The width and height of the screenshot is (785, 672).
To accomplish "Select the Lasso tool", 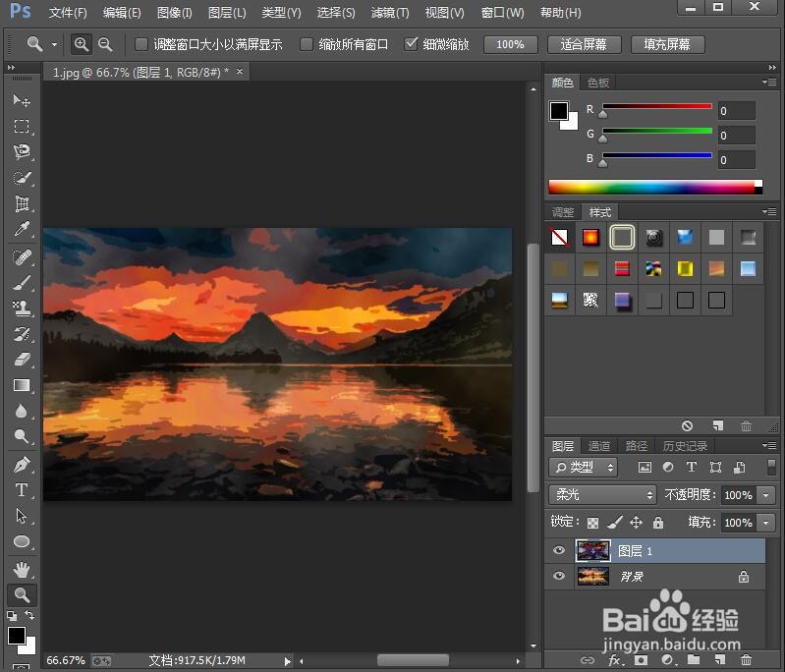I will (x=21, y=151).
